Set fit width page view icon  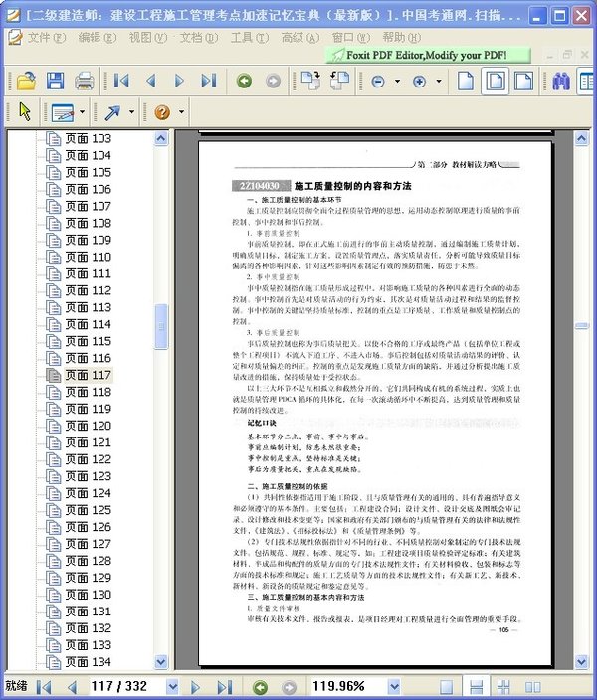pyautogui.click(x=523, y=81)
